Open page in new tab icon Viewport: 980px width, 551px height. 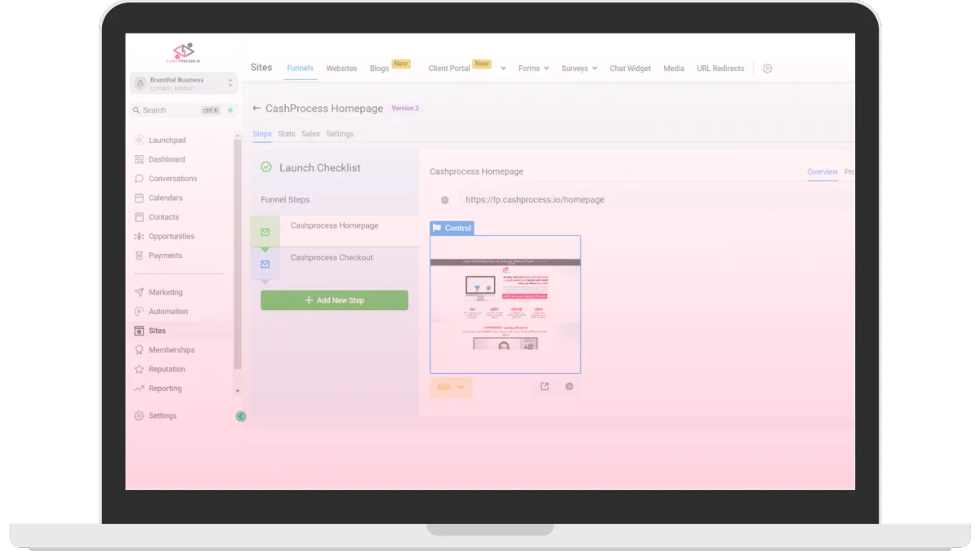(545, 387)
